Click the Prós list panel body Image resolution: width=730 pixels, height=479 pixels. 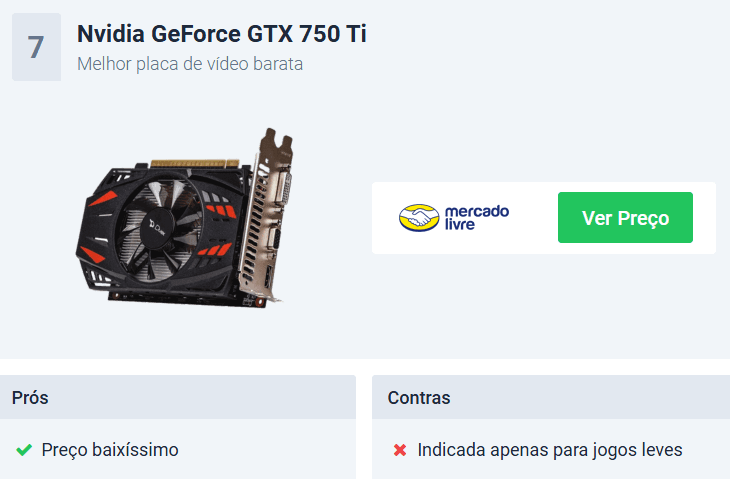(178, 449)
